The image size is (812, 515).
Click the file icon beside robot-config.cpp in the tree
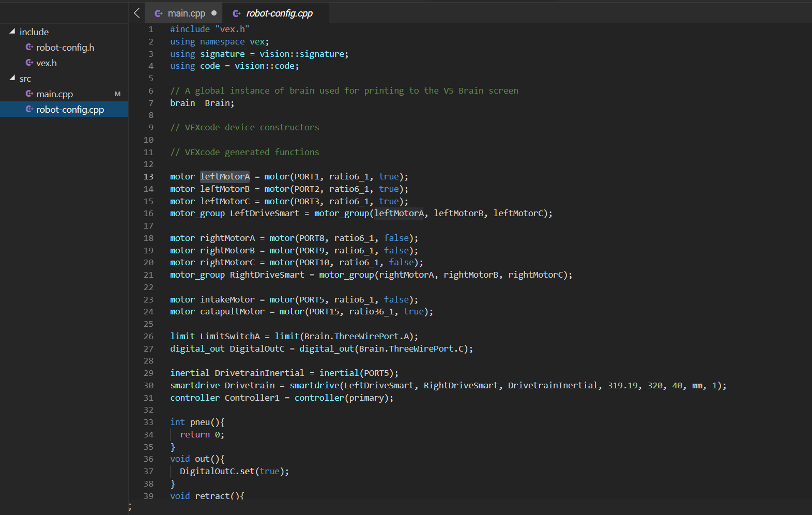29,109
